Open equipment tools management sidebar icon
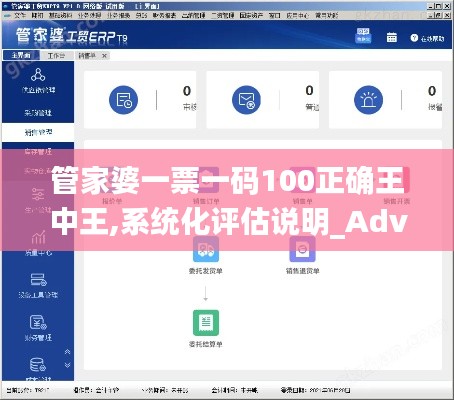 coord(38,279)
